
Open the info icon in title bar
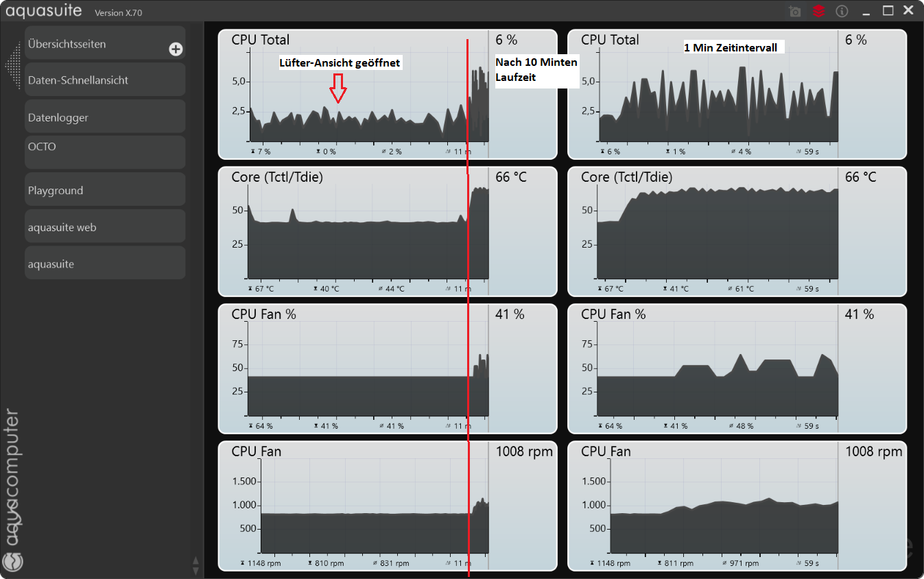point(842,12)
